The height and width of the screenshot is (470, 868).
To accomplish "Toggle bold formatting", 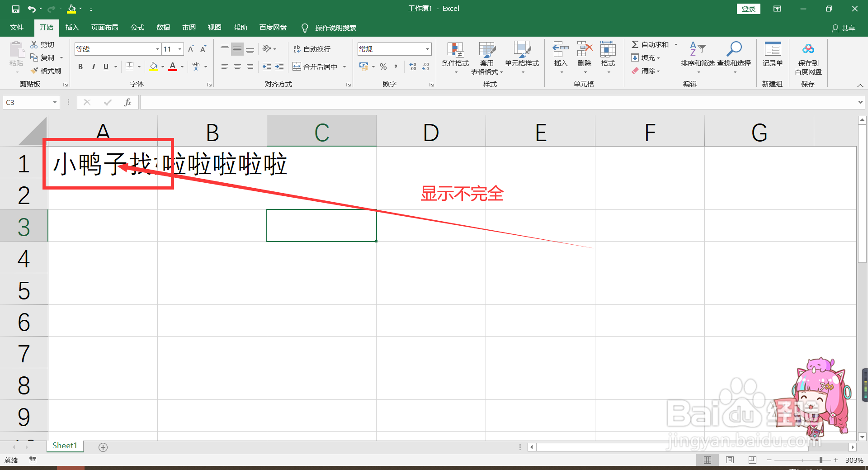I will click(x=80, y=66).
